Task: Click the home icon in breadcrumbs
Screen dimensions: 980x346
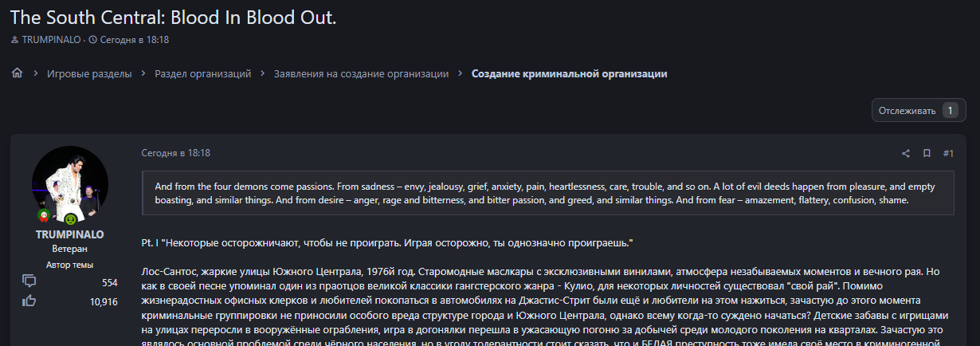Action: click(x=17, y=73)
